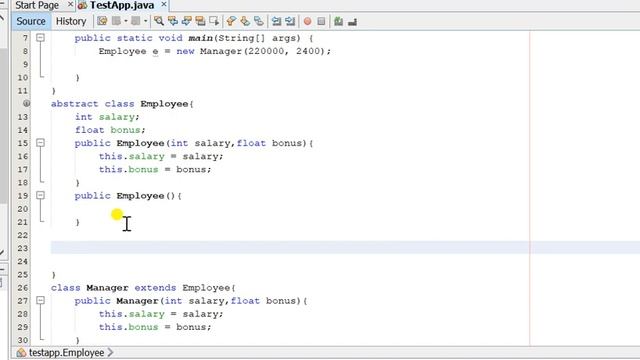Viewport: 640px width, 360px height.
Task: Click 'public Manager(int salary,float bonus){' line
Action: pyautogui.click(x=191, y=301)
